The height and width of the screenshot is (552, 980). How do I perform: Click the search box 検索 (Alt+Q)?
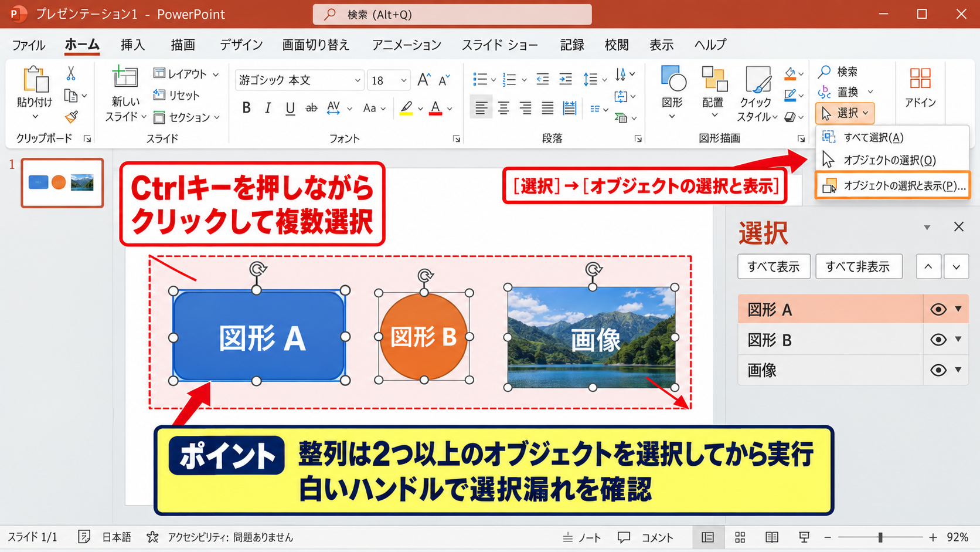(x=452, y=14)
